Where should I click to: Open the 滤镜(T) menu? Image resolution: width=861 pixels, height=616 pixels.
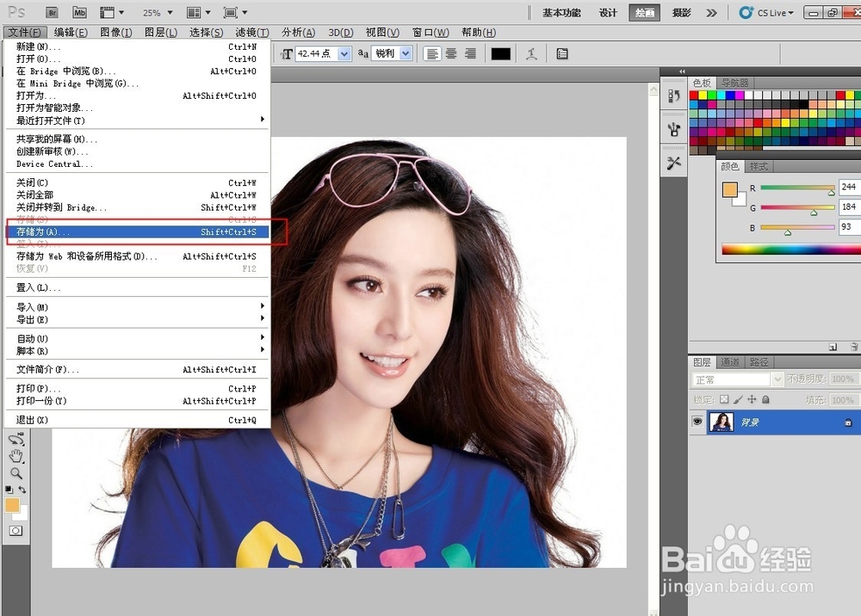252,33
